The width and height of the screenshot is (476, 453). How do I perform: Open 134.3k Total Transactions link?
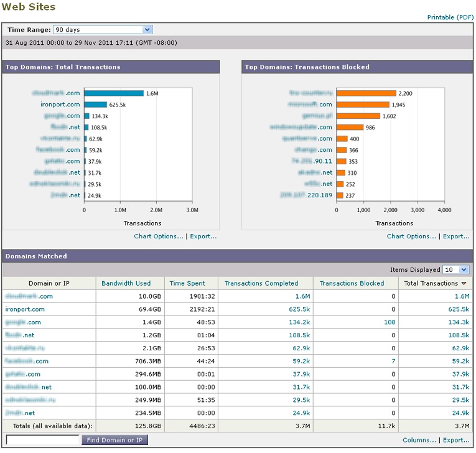click(459, 322)
